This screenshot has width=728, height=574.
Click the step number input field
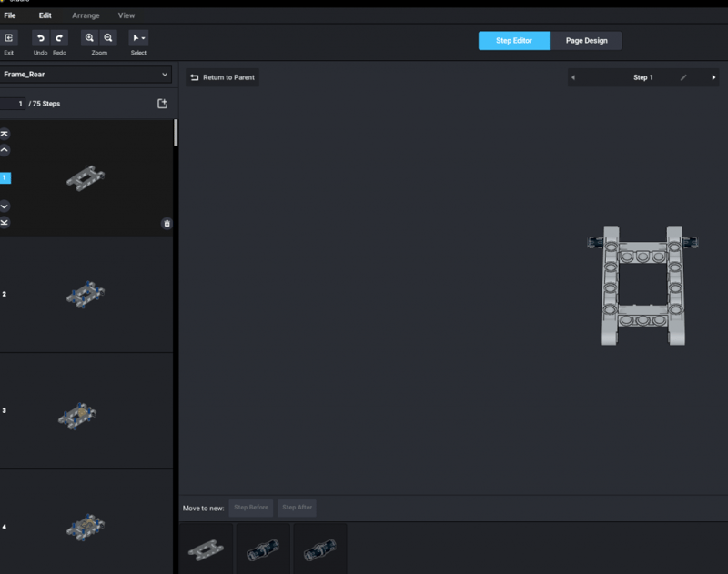click(12, 104)
